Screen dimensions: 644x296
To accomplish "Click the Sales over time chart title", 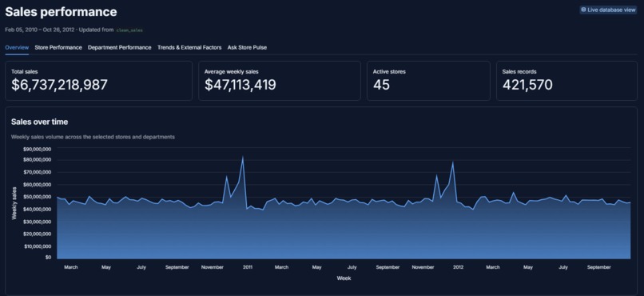I will (x=39, y=122).
